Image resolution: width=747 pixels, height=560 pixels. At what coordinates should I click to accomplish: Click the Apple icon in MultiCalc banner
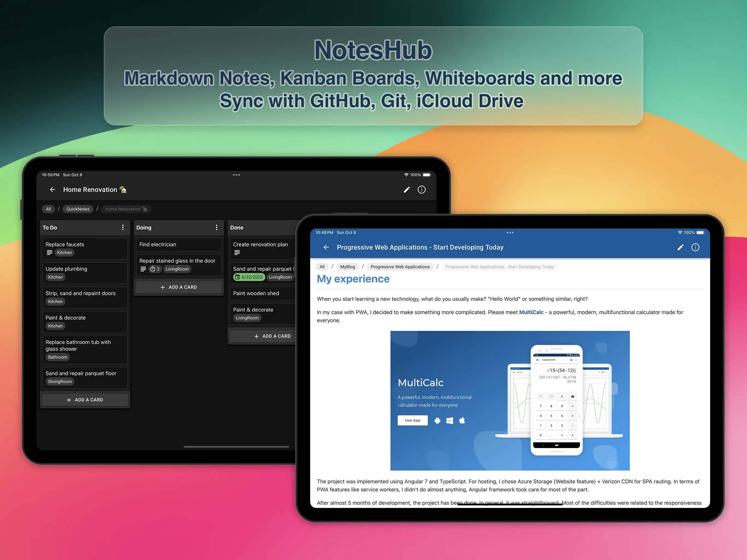click(462, 421)
